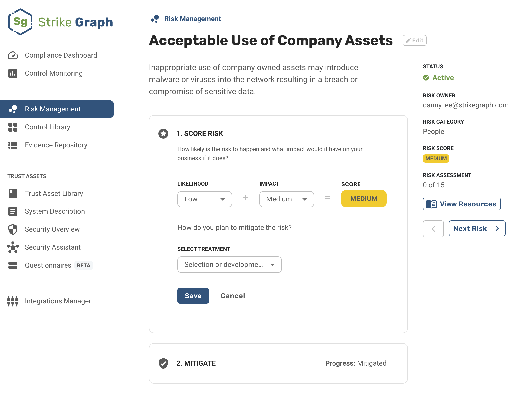Image resolution: width=532 pixels, height=397 pixels.
Task: Click the Strike Graph logo
Action: pyautogui.click(x=61, y=22)
